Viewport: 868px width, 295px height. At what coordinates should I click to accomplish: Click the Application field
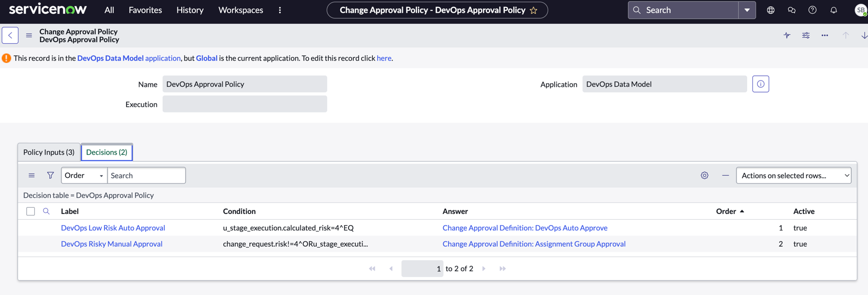point(664,84)
